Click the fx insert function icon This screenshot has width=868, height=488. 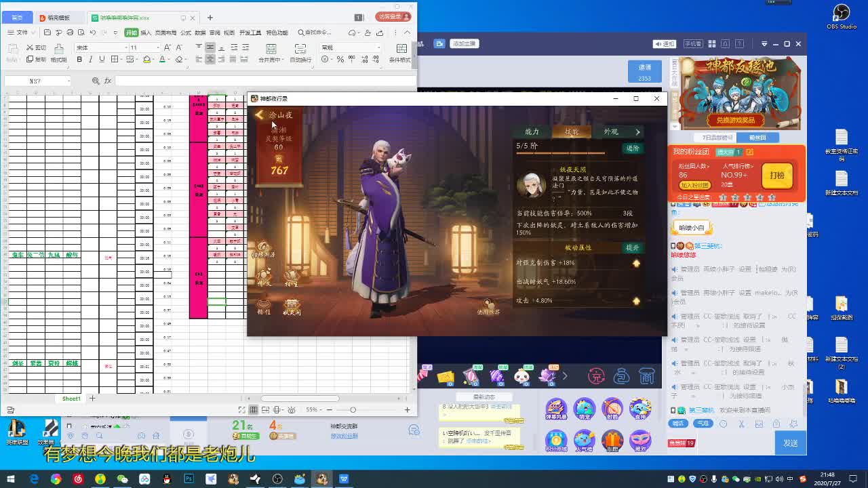107,81
